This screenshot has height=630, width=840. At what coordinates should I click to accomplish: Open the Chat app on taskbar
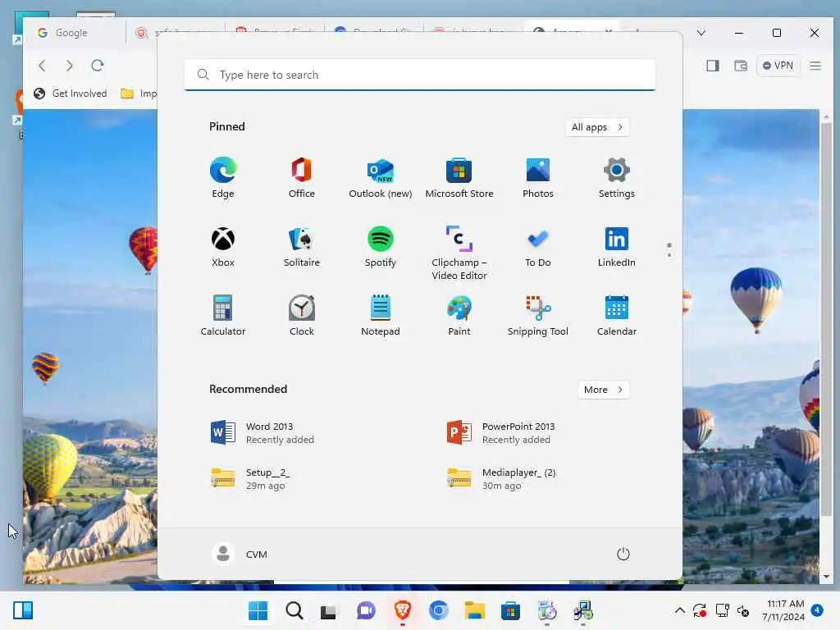click(x=366, y=610)
